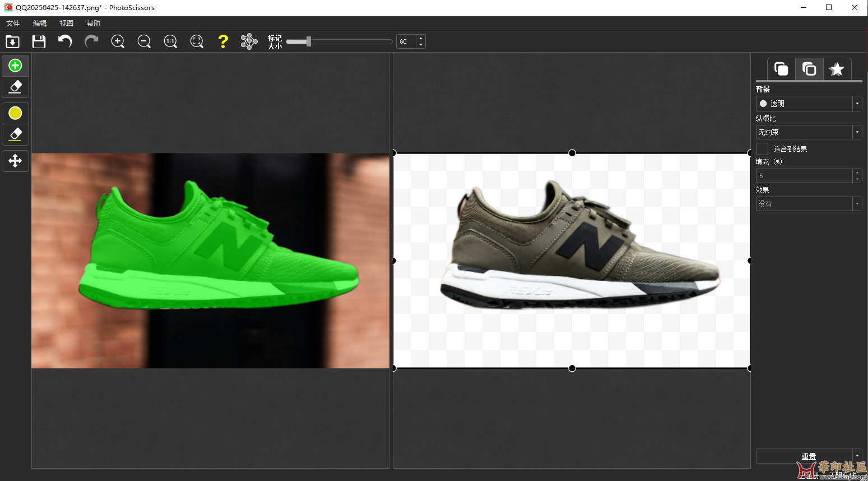Click the 重置 reset button
Viewport: 868px width, 481px height.
pos(805,456)
